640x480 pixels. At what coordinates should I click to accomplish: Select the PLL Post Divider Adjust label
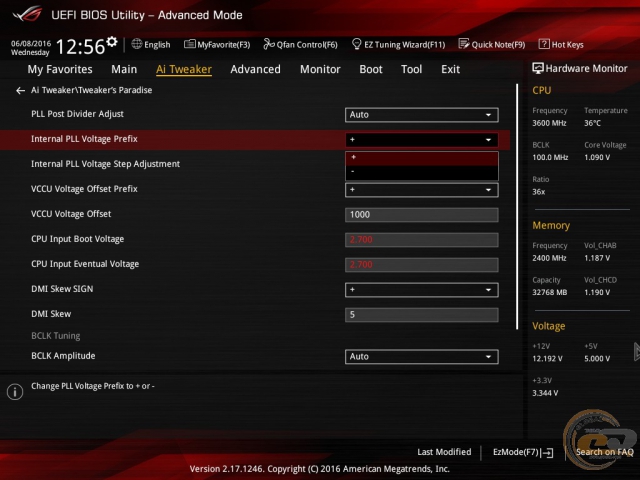(x=77, y=114)
